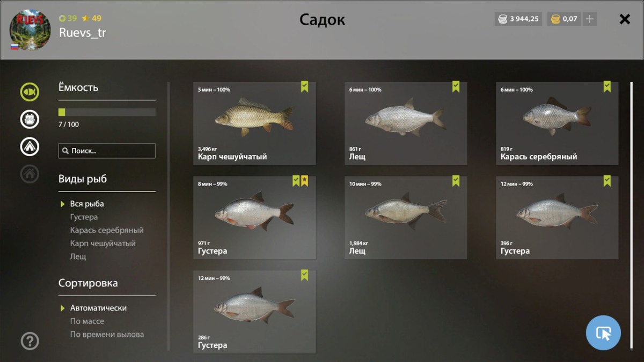Open help via question mark icon
Viewport: 644px width, 362px height.
30,341
